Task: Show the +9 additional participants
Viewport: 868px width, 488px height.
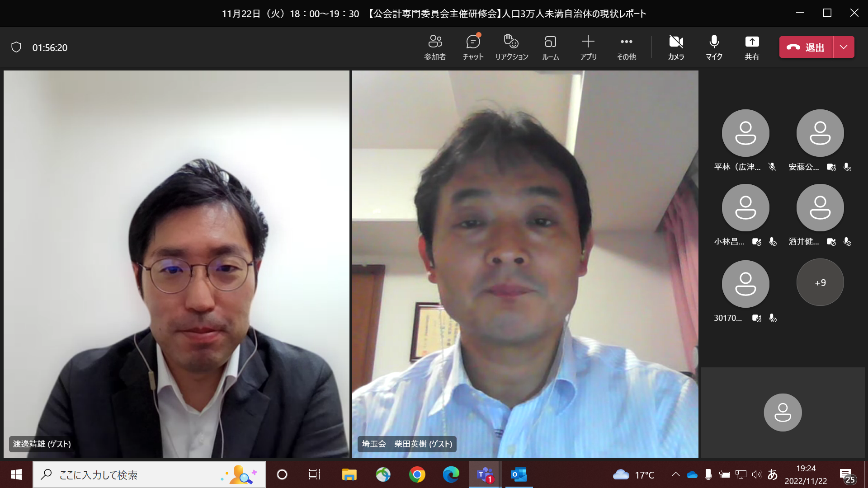Action: [x=820, y=282]
